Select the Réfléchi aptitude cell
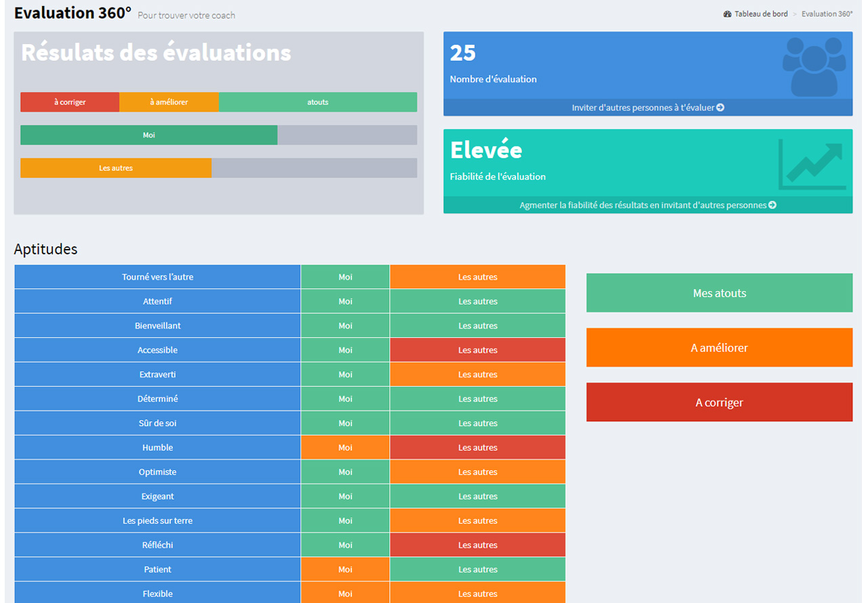Image resolution: width=868 pixels, height=603 pixels. click(x=157, y=545)
